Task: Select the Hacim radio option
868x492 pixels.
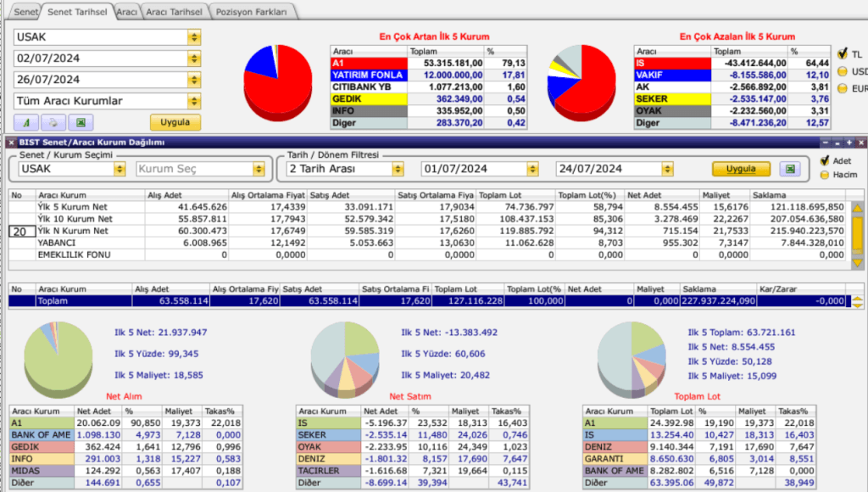Action: coord(825,175)
